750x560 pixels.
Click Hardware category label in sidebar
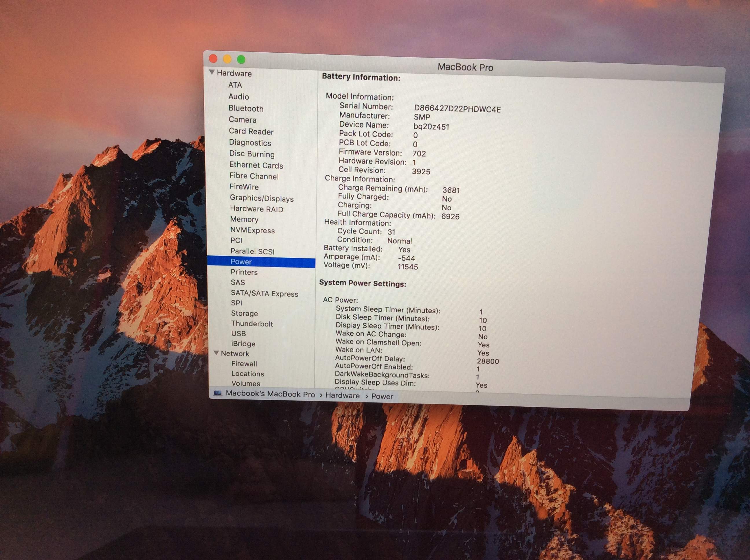pyautogui.click(x=234, y=73)
